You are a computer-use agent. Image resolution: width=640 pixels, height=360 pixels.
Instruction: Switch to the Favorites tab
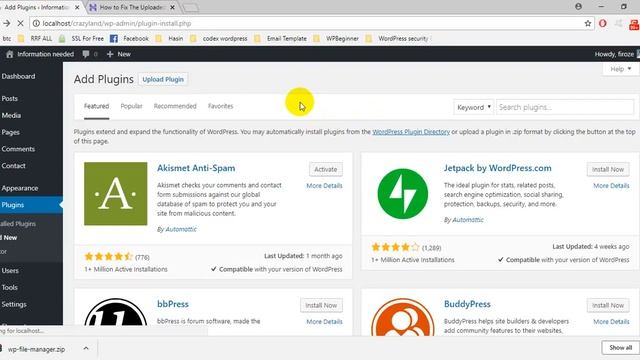(220, 106)
